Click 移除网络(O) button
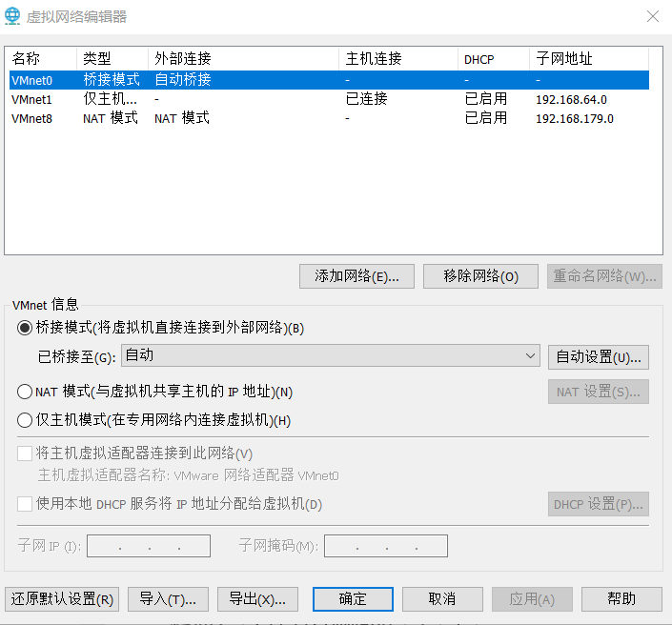Viewport: 672px width, 625px height. coord(480,276)
